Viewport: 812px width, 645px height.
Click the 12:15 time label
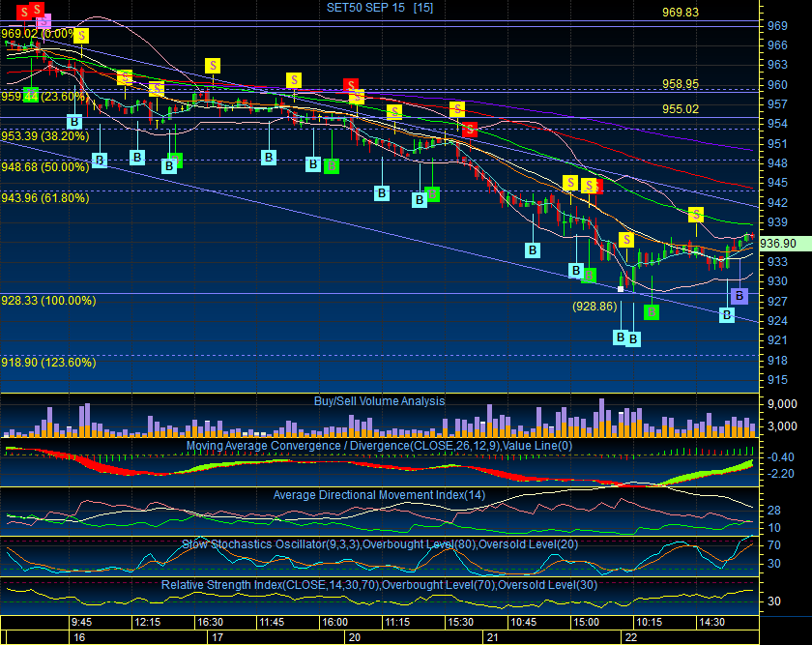148,622
